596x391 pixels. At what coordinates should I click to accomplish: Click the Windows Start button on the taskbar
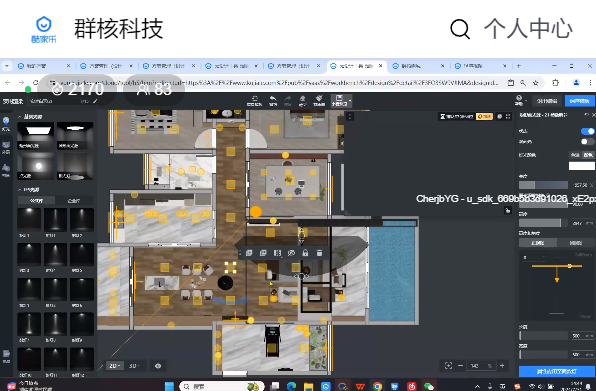169,386
